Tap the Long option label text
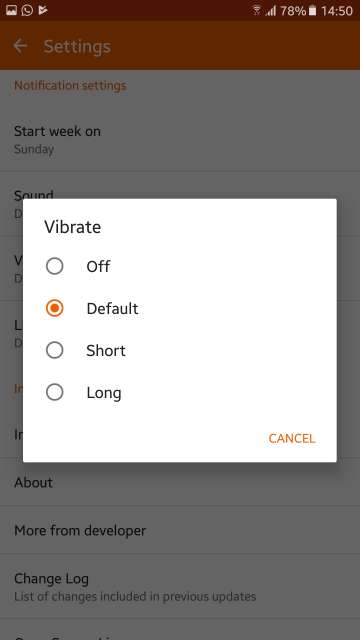The width and height of the screenshot is (360, 640). [x=104, y=393]
